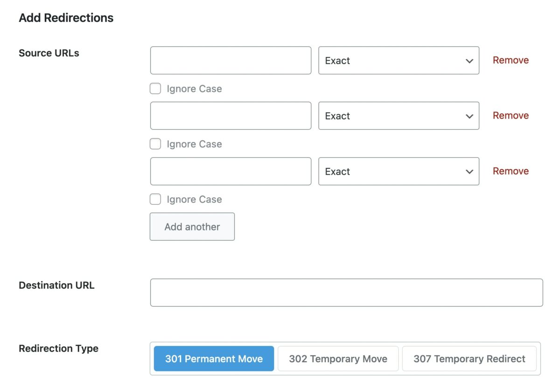Enable Ignore Case for the first source URL
The width and height of the screenshot is (560, 392).
coord(155,88)
